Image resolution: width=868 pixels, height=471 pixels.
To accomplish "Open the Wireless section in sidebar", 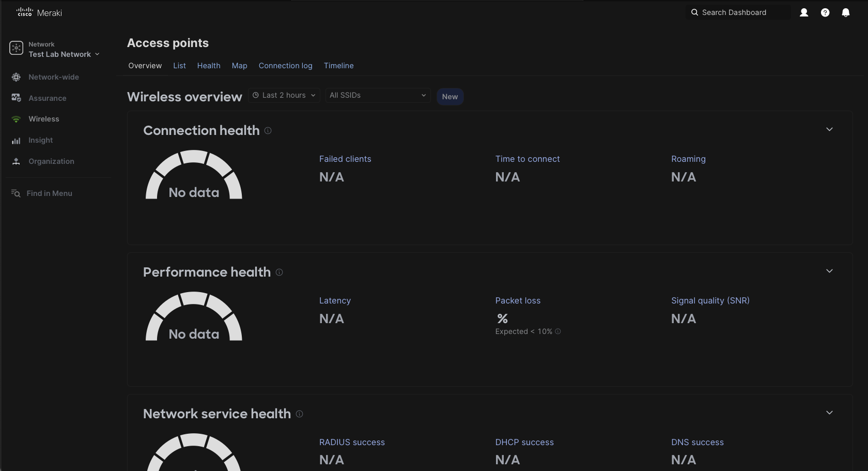I will [44, 119].
